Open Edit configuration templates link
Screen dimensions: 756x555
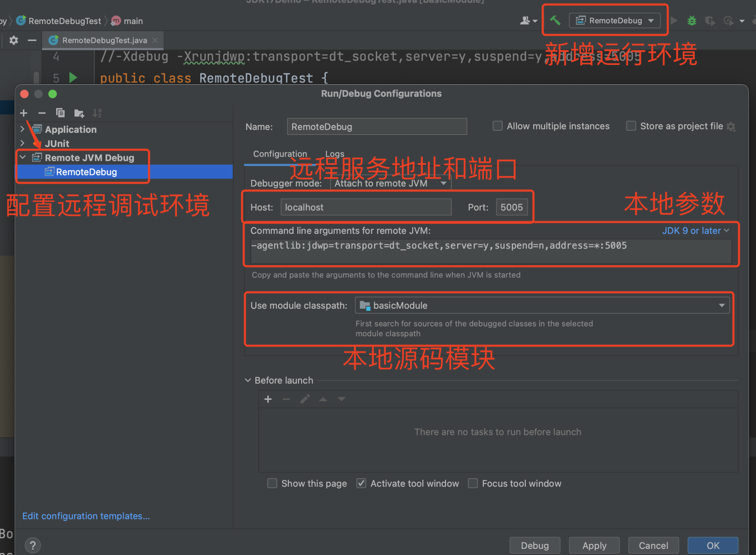[86, 516]
